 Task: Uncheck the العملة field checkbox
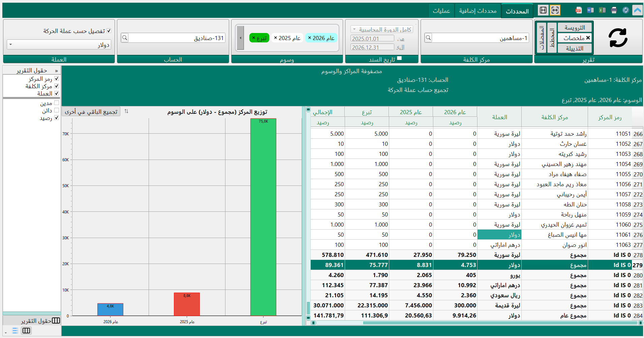57,93
